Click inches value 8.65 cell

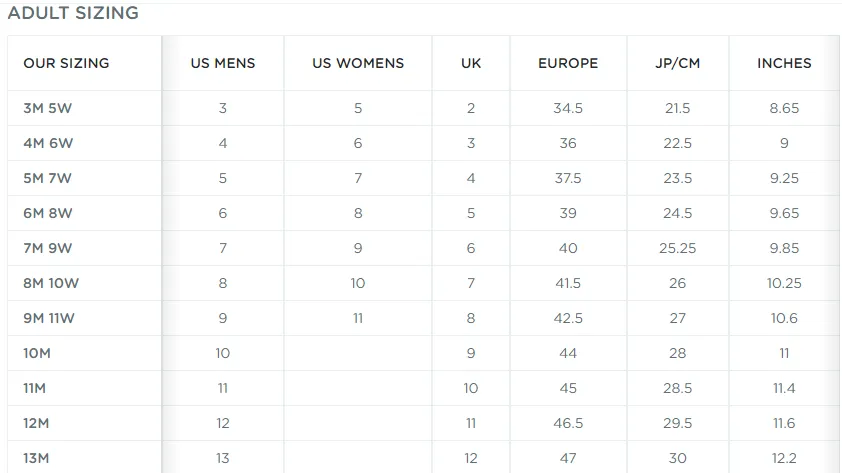[784, 108]
